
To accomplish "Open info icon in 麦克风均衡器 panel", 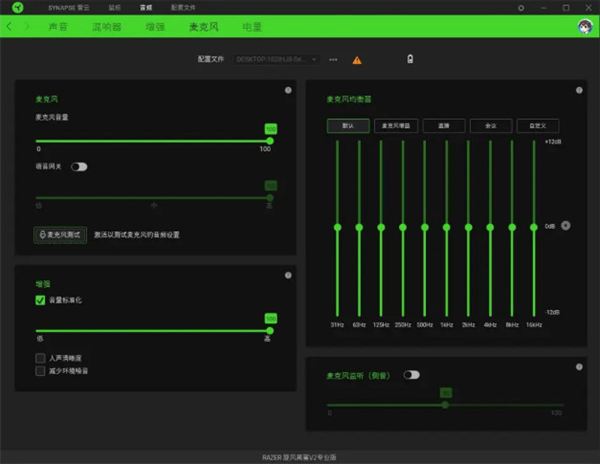I will (x=577, y=91).
